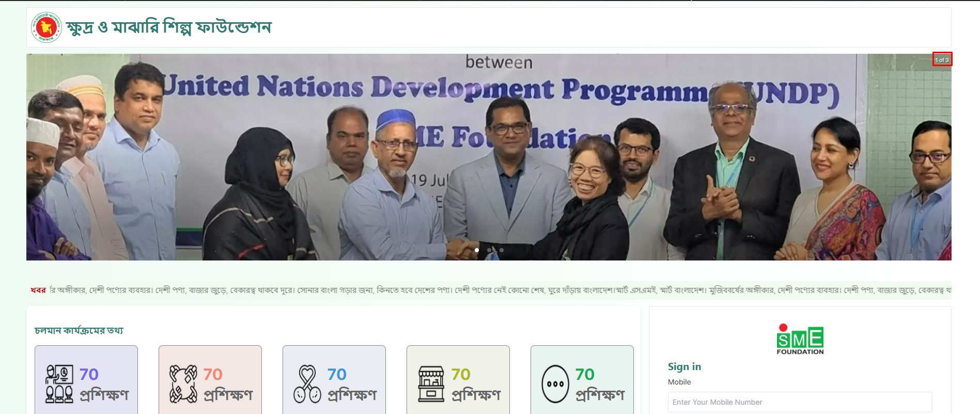Click the Bangladesh government emblem logo

coord(46,27)
